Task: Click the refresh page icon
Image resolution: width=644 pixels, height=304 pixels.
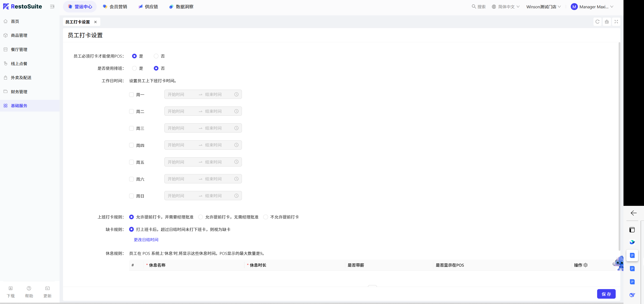Action: [x=597, y=22]
